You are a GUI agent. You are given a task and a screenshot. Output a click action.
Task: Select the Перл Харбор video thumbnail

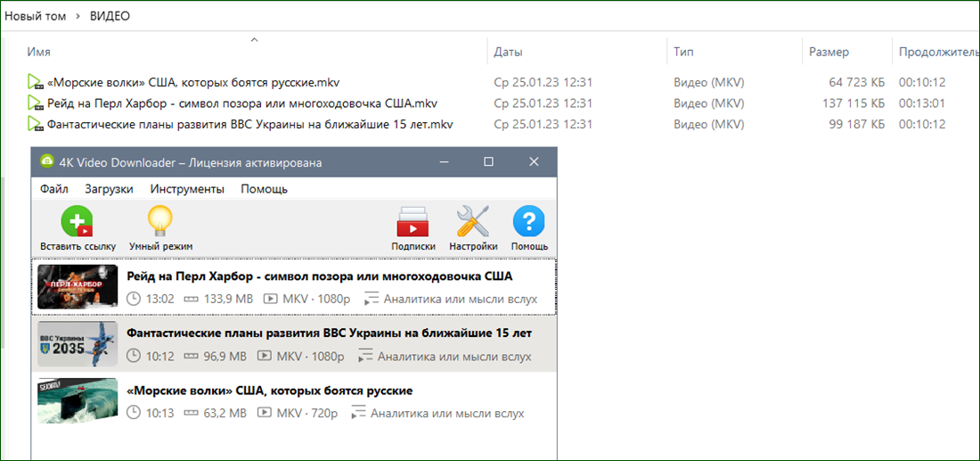coord(78,287)
